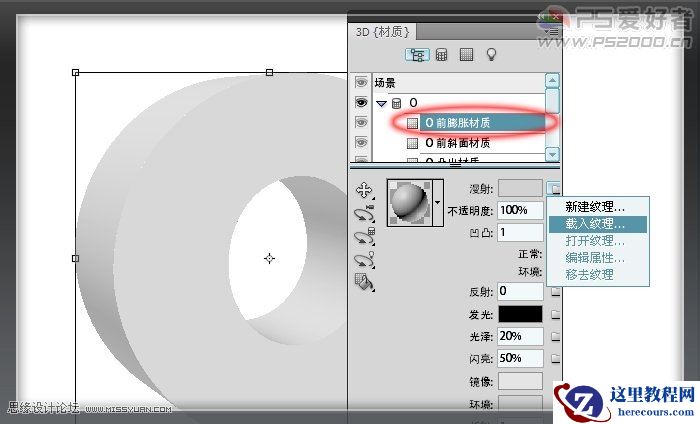The height and width of the screenshot is (424, 700).
Task: Select the rotate mesh tool icon
Action: (x=364, y=237)
